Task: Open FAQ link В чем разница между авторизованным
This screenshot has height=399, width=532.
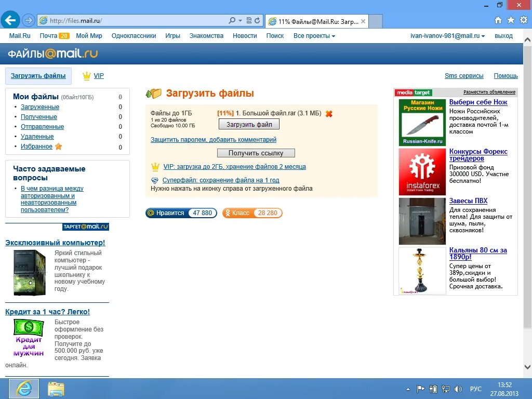Action: pyautogui.click(x=52, y=199)
